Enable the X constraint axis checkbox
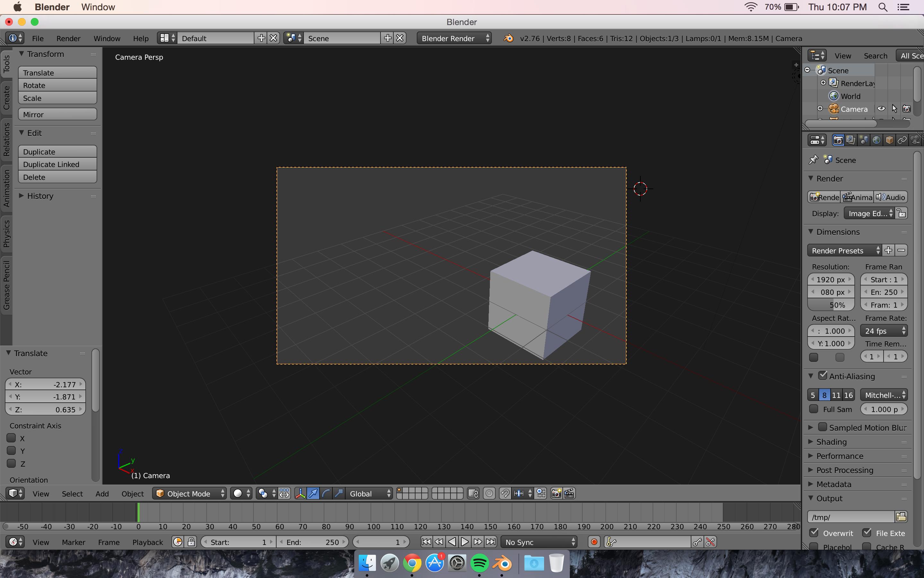The height and width of the screenshot is (578, 924). coord(12,438)
